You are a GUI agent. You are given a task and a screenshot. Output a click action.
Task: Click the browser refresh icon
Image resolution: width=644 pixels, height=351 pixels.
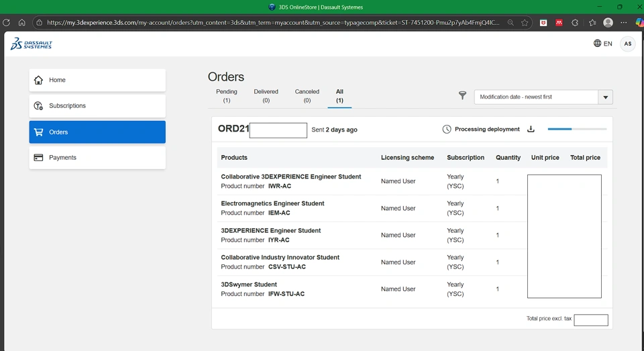(6, 23)
